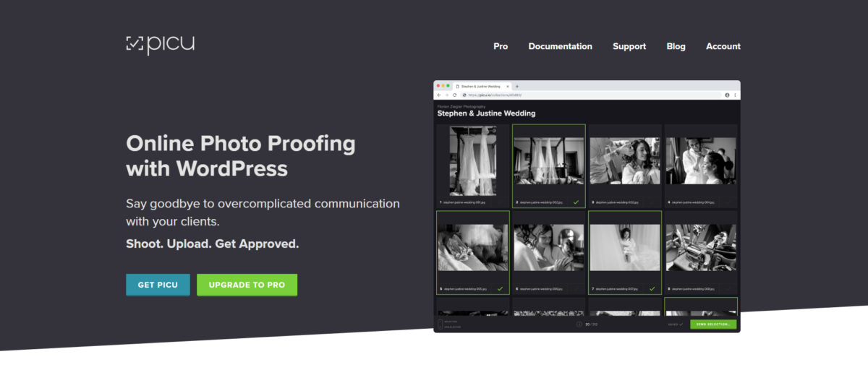Close the Stephen & Justine Wedding tab

click(508, 86)
